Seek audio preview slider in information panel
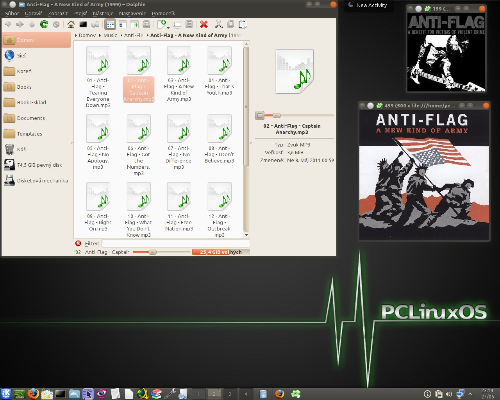Image resolution: width=500 pixels, height=400 pixels. tap(300, 116)
